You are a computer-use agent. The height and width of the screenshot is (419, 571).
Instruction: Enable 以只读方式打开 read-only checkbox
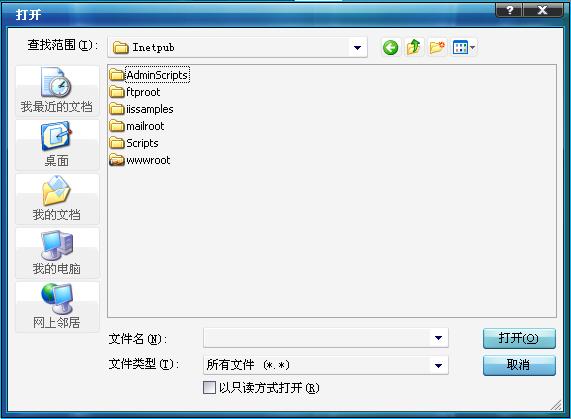[x=209, y=388]
